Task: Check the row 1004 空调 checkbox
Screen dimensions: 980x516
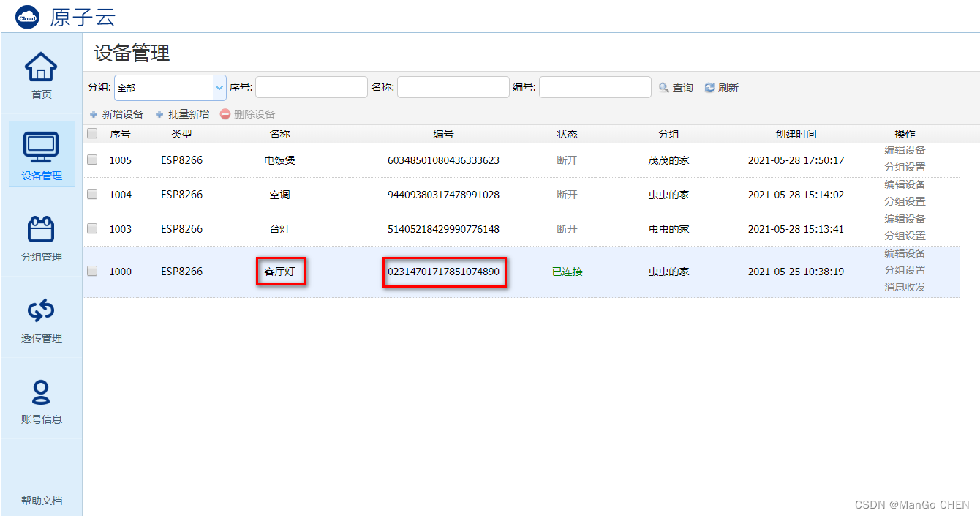Action: click(92, 194)
